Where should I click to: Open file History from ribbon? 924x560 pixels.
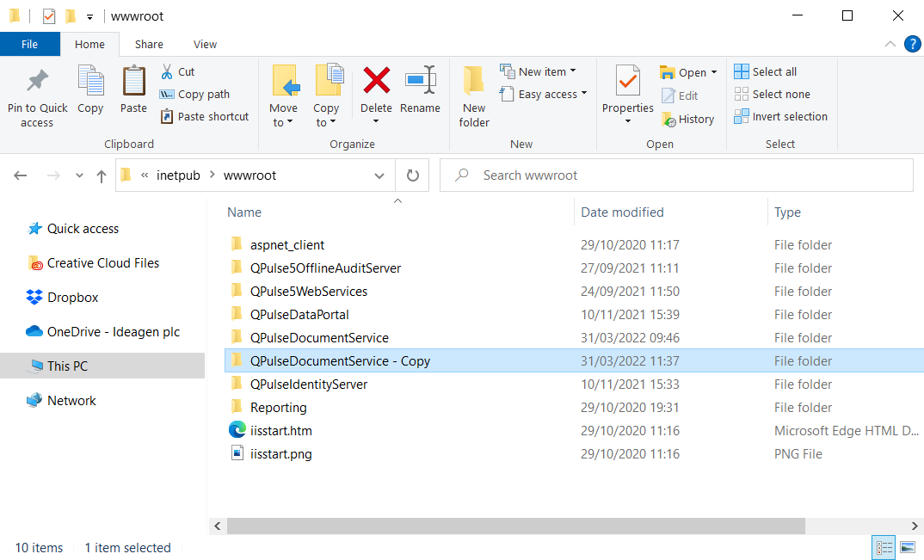coord(687,119)
